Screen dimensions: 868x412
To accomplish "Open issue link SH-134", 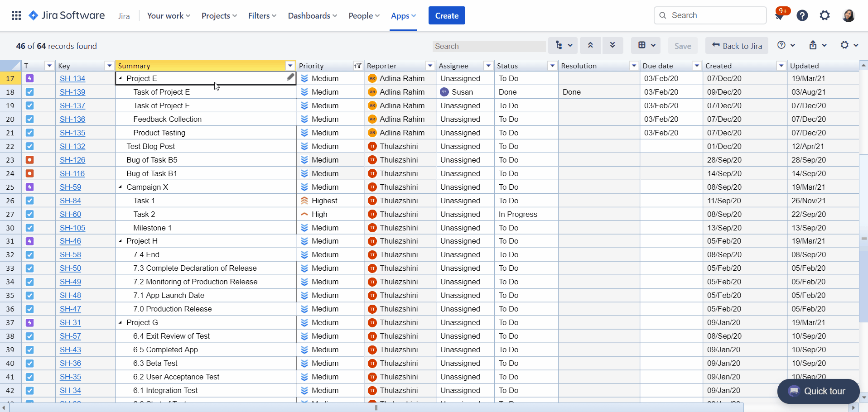I will coord(72,78).
